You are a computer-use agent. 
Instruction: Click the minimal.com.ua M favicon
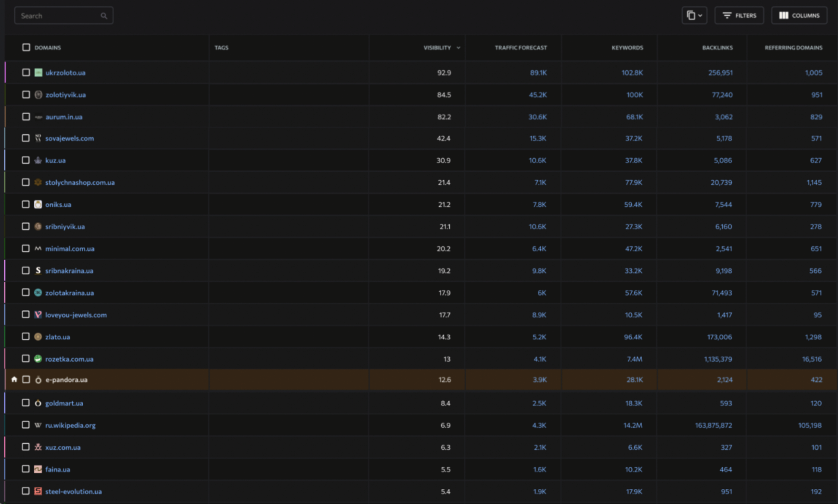[x=38, y=249]
